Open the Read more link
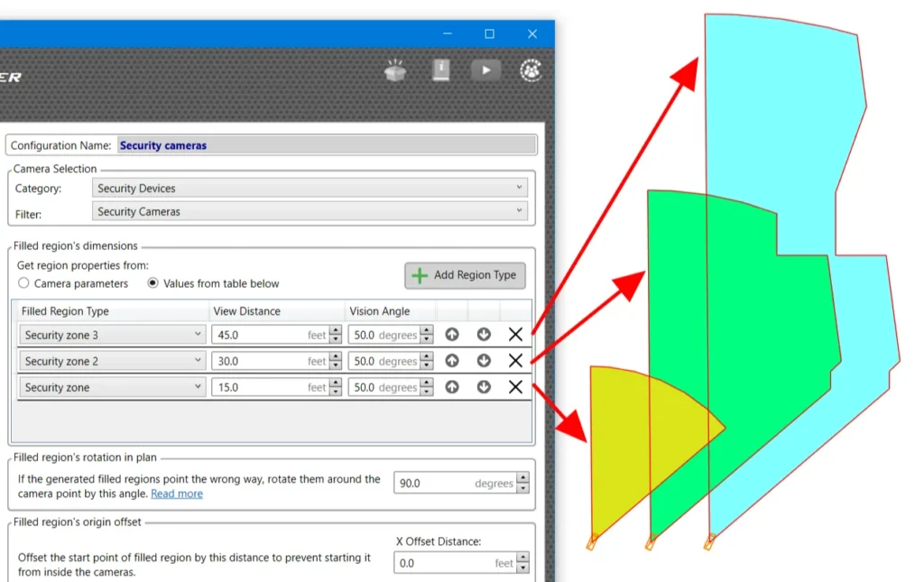The width and height of the screenshot is (924, 582). (x=177, y=494)
